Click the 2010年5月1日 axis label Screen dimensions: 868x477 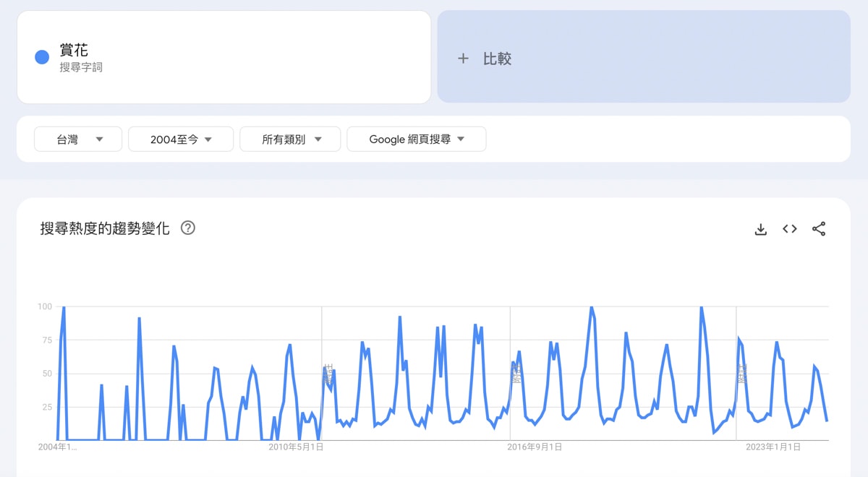click(x=296, y=447)
